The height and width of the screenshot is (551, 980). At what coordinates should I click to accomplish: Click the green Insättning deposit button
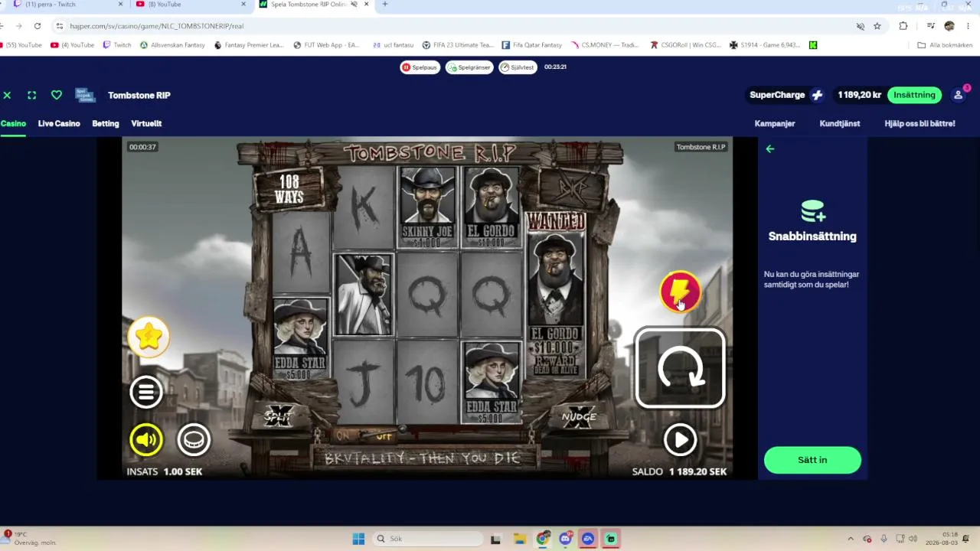point(914,95)
